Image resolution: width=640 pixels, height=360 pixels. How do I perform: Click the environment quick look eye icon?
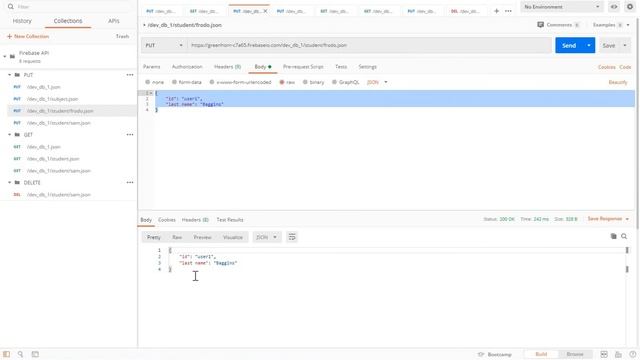tap(613, 7)
